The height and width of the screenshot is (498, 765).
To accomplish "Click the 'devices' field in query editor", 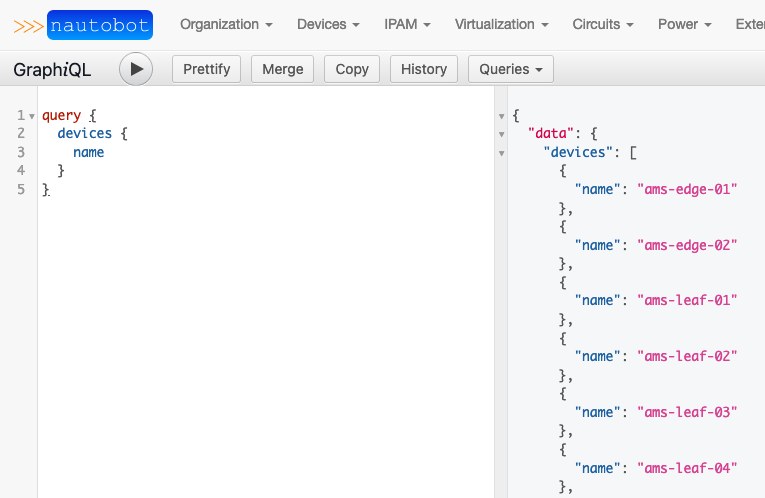I will [85, 133].
